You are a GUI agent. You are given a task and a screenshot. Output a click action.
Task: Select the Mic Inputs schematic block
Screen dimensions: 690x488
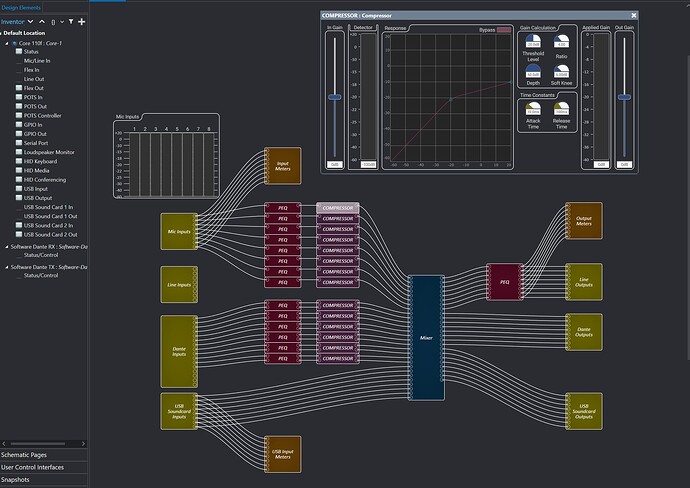[179, 231]
